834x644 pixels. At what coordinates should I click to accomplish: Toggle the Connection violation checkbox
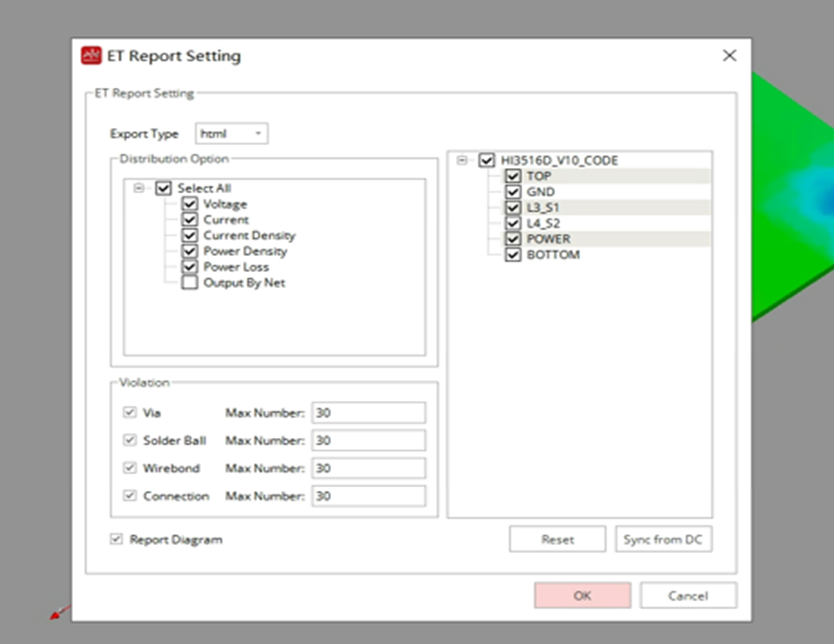[x=130, y=496]
